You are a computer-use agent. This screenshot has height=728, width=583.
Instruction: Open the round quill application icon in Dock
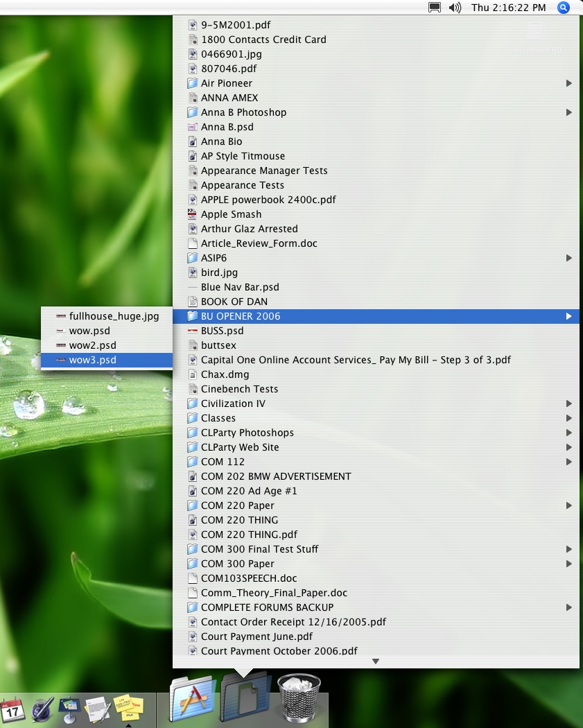click(42, 710)
